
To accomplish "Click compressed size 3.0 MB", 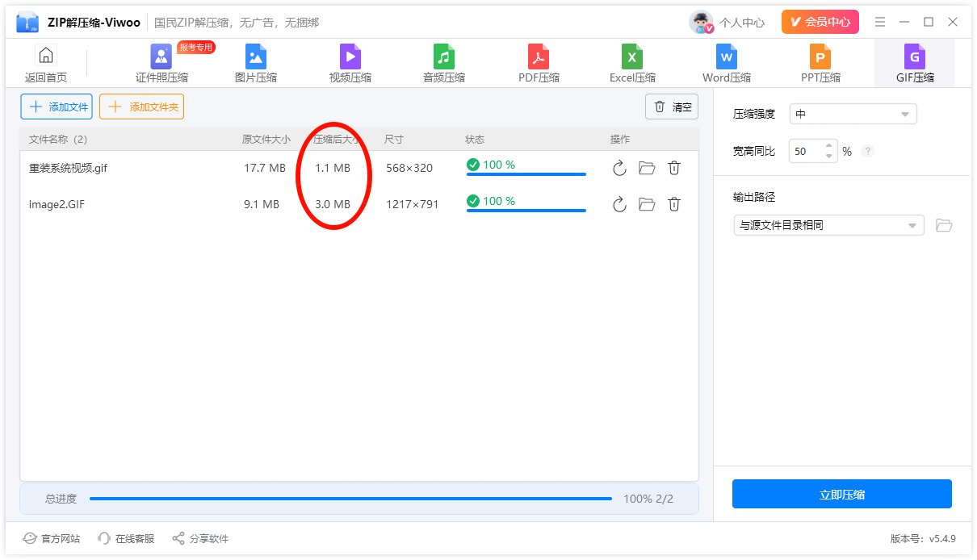I will [x=333, y=204].
